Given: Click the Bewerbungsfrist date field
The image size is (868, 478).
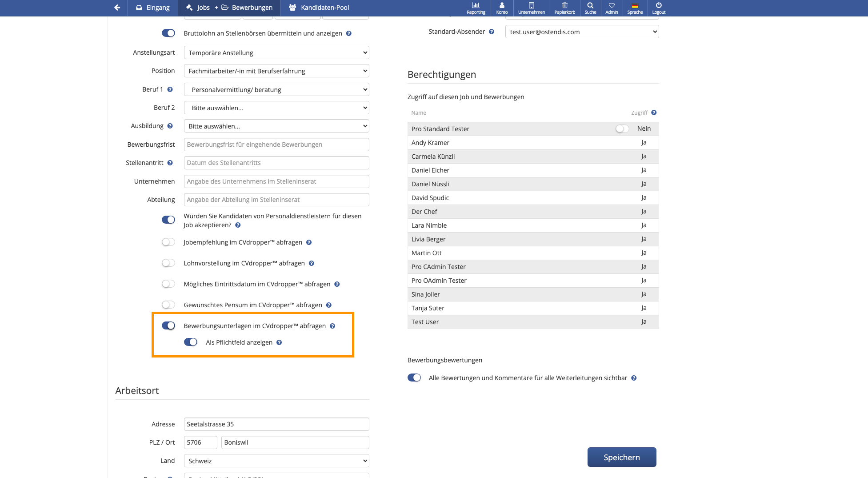Looking at the screenshot, I should tap(276, 145).
